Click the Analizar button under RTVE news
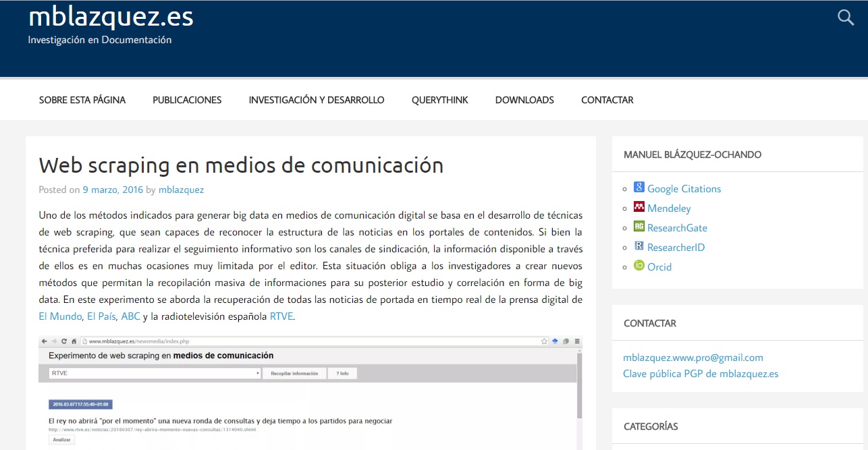 click(61, 440)
